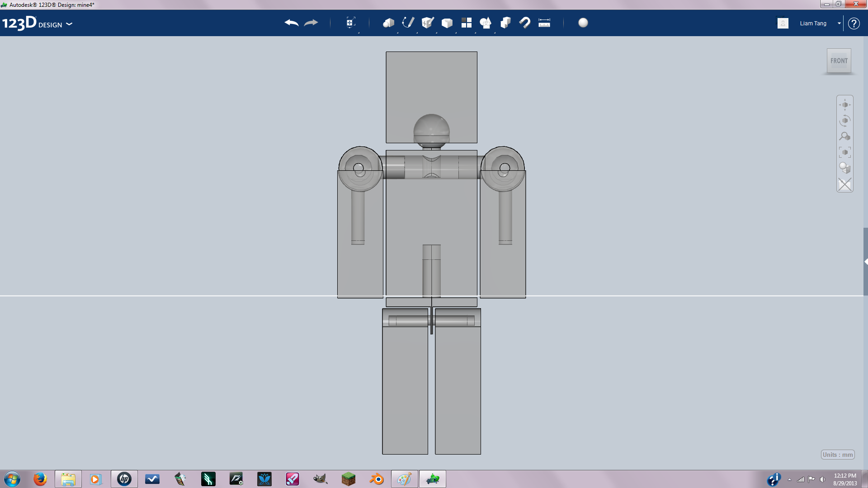This screenshot has height=488, width=868.
Task: Toggle the visual style materials icon
Action: click(845, 168)
